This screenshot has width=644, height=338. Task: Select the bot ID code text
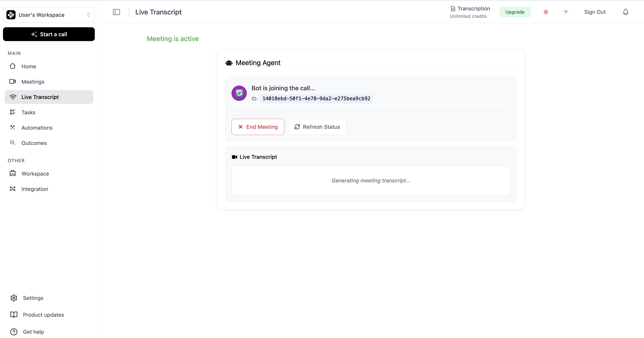click(316, 99)
